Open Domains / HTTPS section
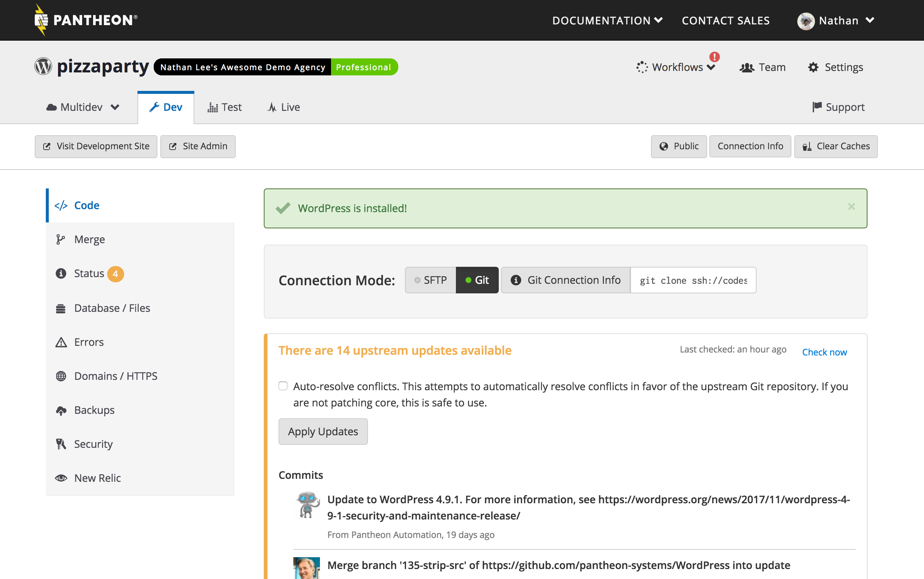 point(140,376)
